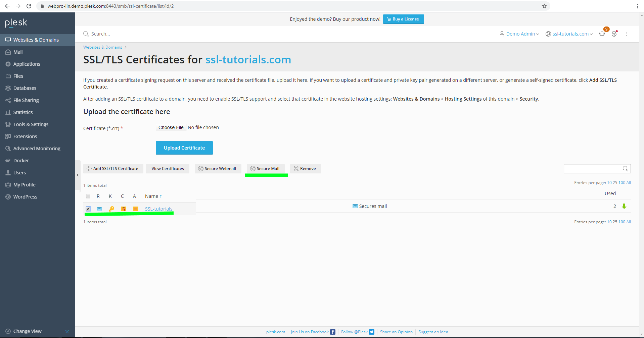Open Share an Opinion footer link
644x338 pixels.
396,332
